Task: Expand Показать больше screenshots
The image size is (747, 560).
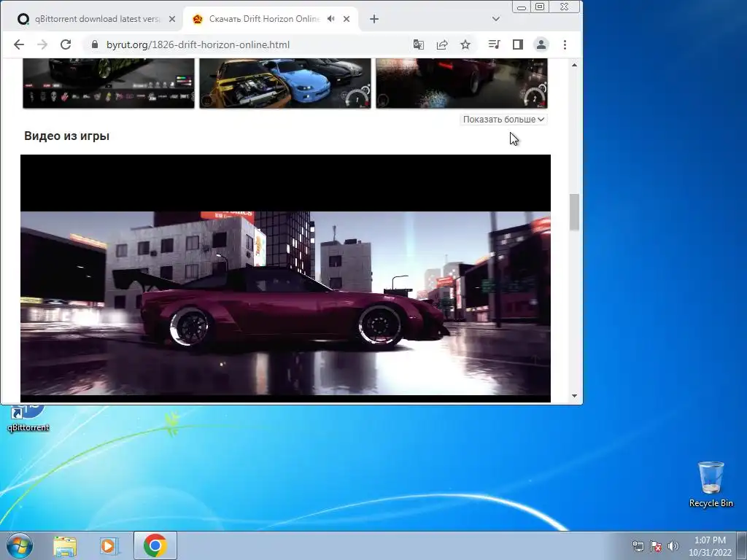Action: tap(504, 120)
